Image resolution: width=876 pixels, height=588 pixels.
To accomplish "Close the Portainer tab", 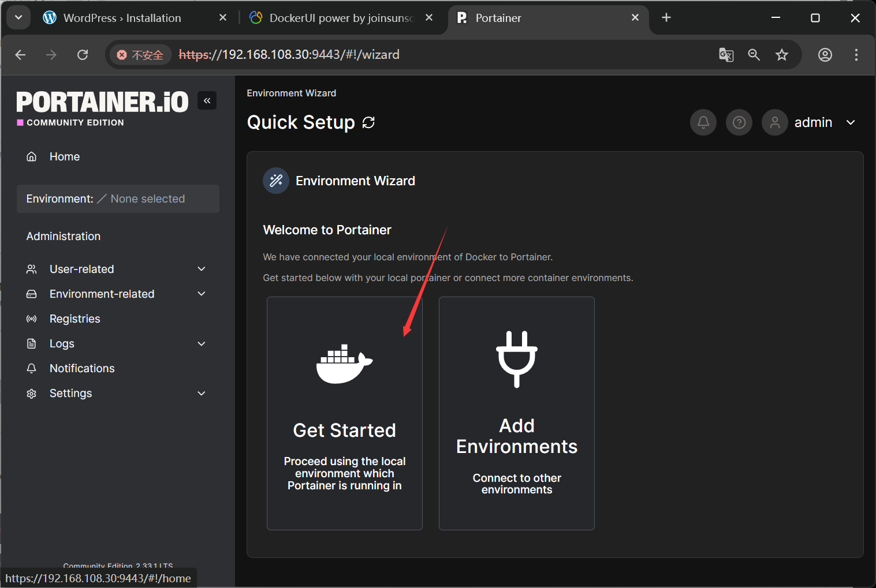I will (635, 18).
